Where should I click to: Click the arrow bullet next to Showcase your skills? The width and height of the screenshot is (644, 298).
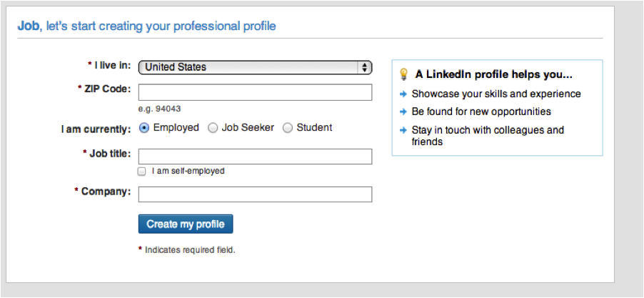[x=403, y=94]
